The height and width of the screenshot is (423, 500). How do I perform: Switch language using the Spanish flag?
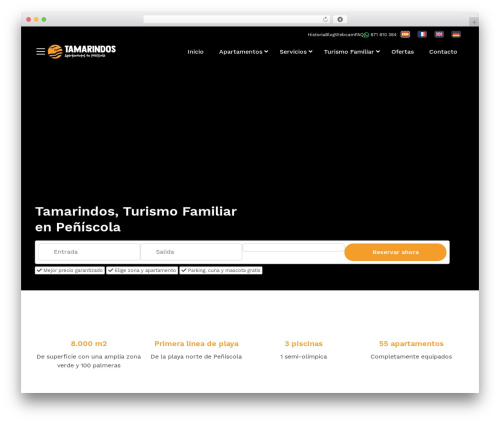(x=405, y=34)
